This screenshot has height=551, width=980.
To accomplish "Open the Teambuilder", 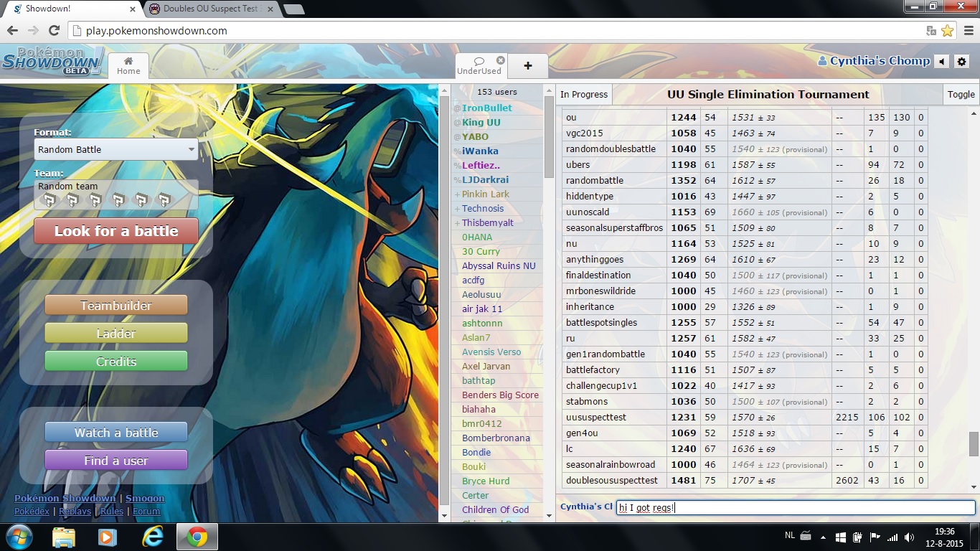I will tap(116, 306).
